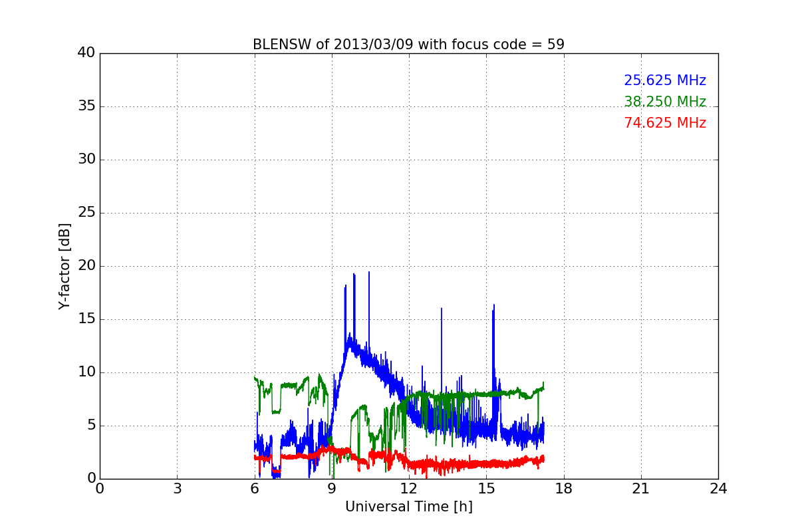Click the y-axis tick label 20
798x532 pixels.
[86, 266]
